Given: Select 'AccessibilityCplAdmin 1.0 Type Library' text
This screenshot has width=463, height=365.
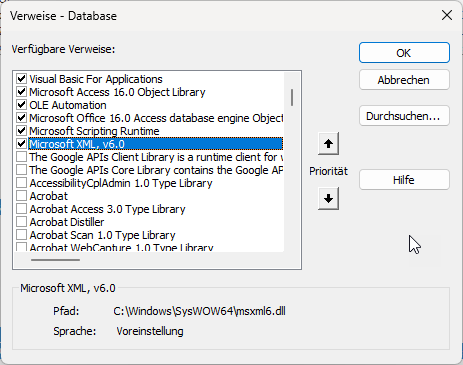Looking at the screenshot, I should (x=121, y=183).
